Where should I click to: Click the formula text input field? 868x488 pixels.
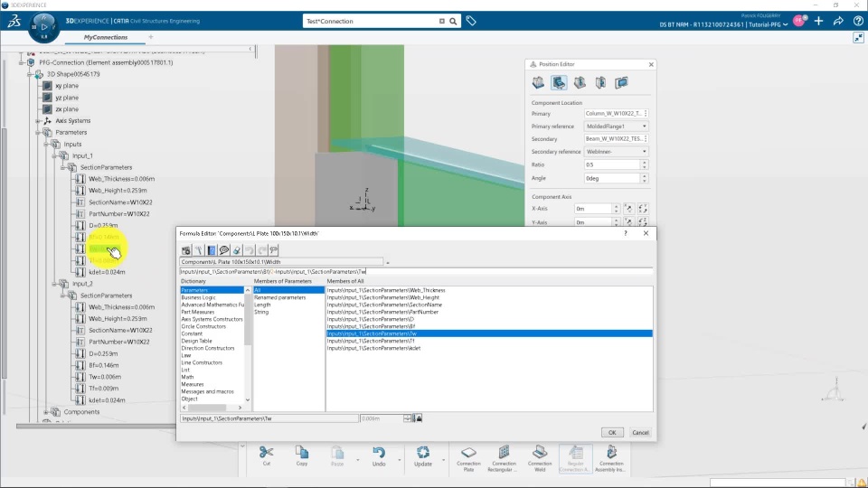click(416, 272)
